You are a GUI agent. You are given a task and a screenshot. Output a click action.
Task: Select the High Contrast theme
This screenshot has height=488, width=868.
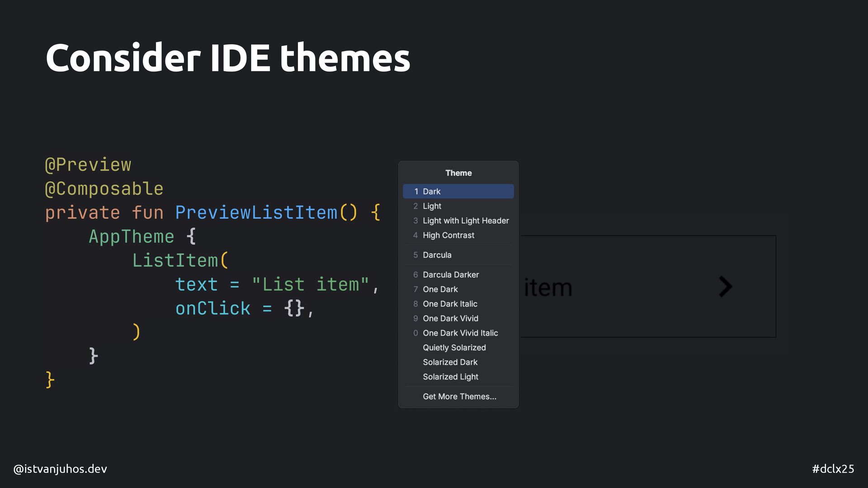click(x=458, y=235)
